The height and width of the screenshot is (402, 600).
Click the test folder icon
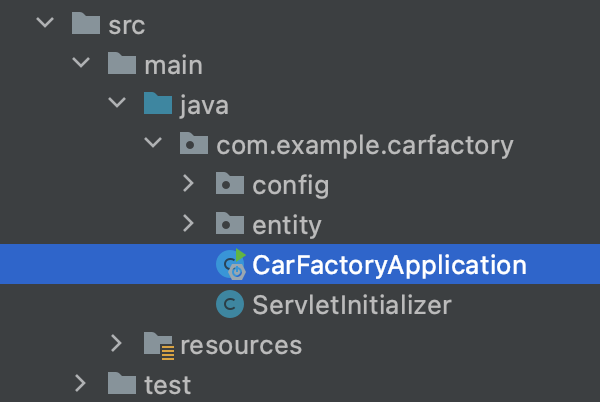coord(122,383)
